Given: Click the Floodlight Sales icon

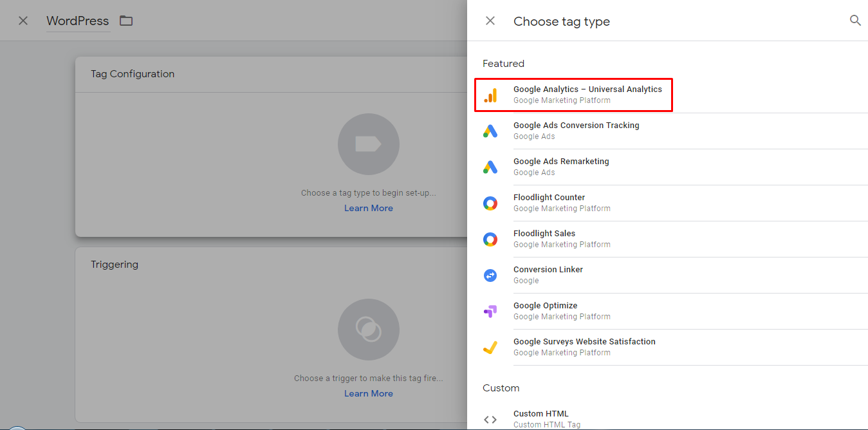Looking at the screenshot, I should click(x=490, y=239).
